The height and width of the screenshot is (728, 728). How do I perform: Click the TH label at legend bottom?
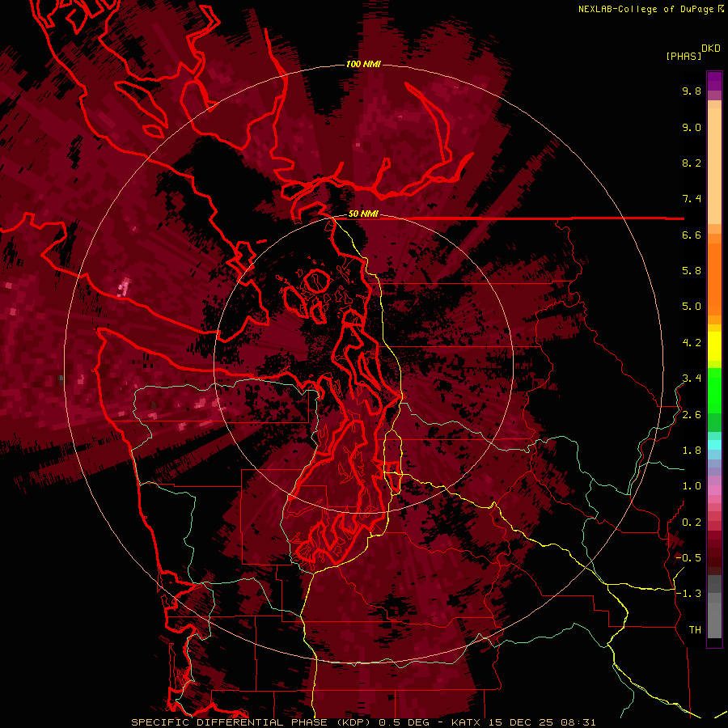695,630
